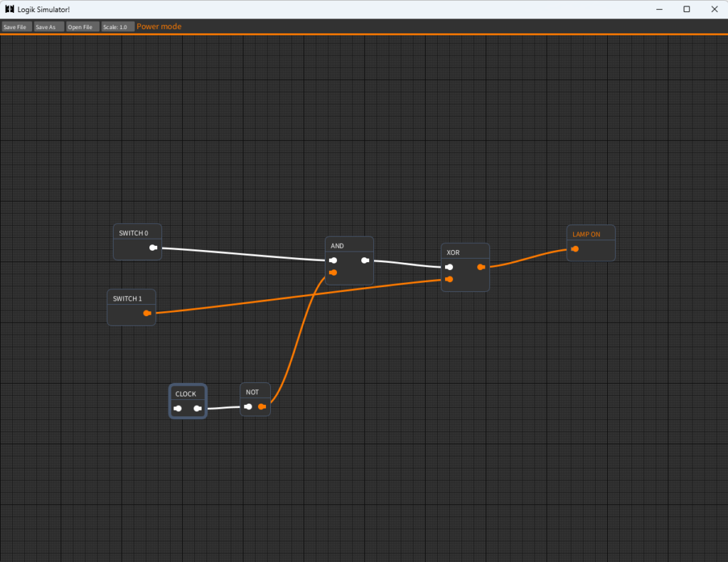This screenshot has width=728, height=562.
Task: Click the SWITCH 0 output pin
Action: (153, 248)
